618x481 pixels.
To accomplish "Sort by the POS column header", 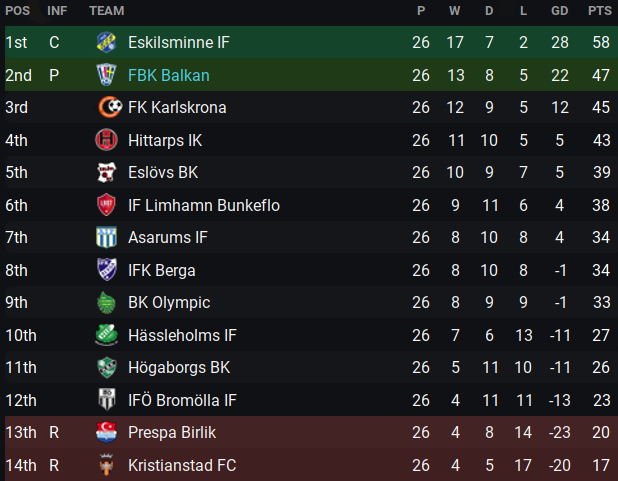I will tap(17, 11).
